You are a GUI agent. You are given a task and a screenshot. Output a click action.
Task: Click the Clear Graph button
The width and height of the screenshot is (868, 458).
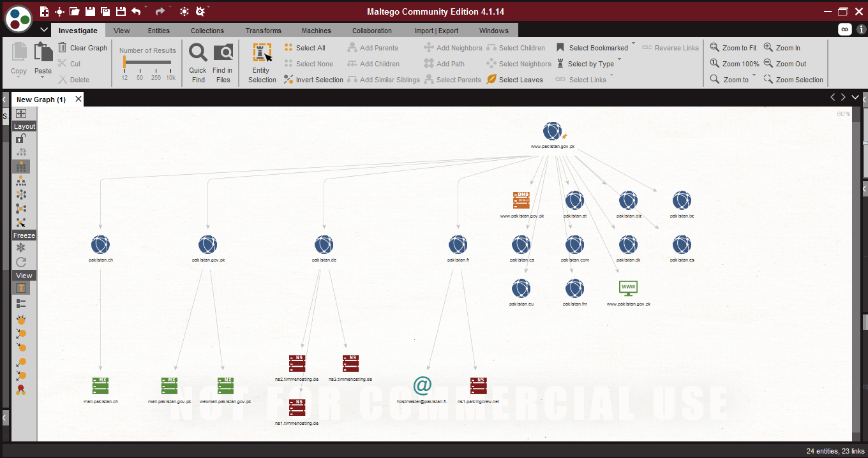pyautogui.click(x=82, y=48)
